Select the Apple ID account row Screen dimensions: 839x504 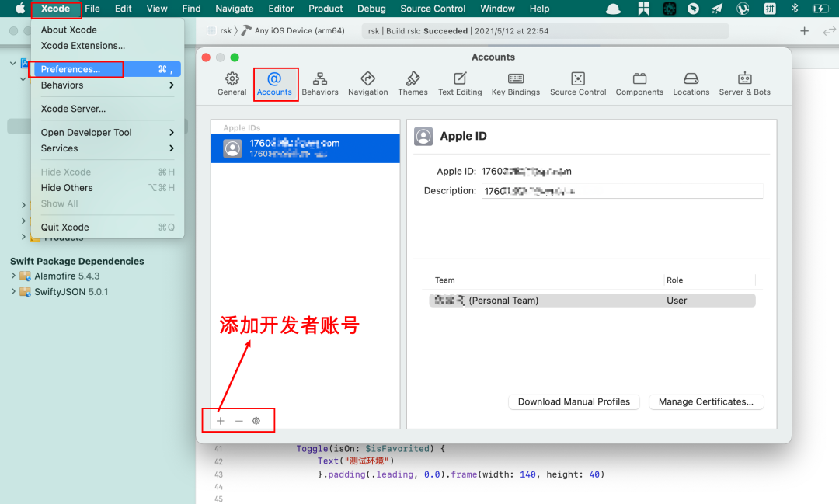click(x=305, y=148)
